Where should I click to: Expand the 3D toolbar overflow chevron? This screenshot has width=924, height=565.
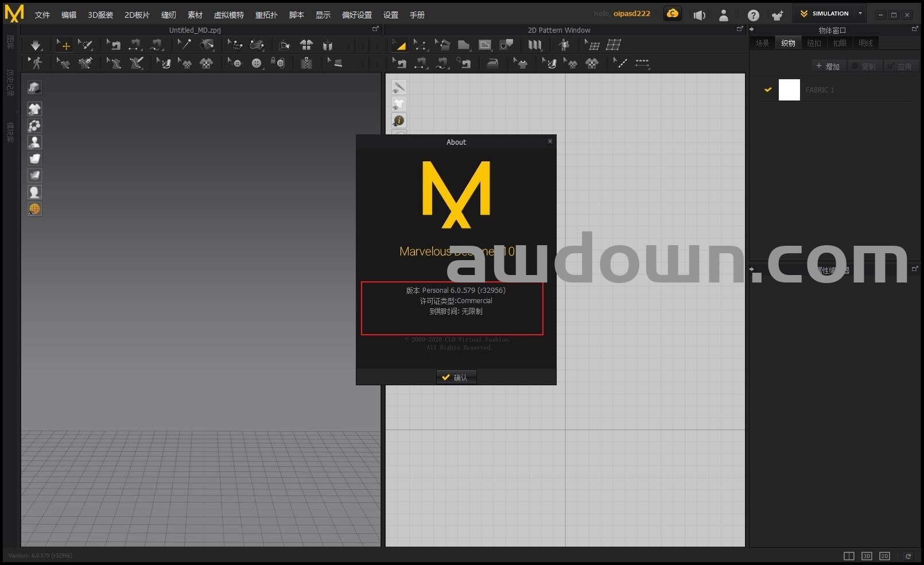(x=376, y=45)
